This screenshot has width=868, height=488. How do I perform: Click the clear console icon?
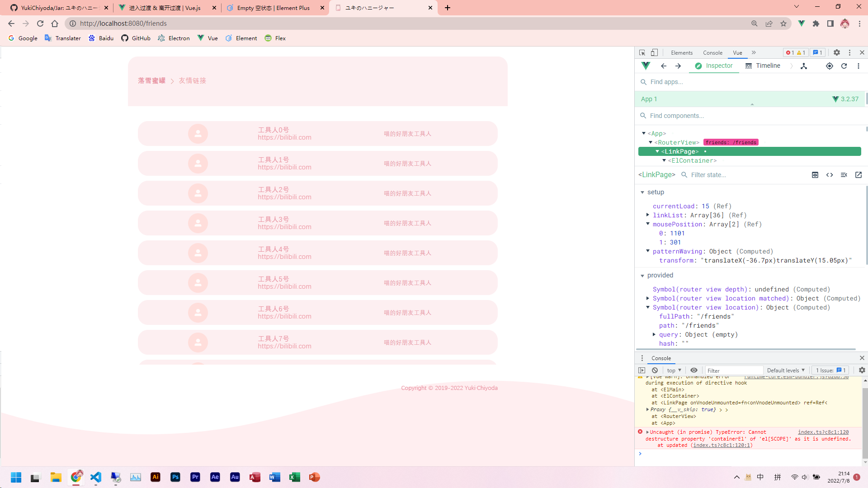[x=655, y=370]
